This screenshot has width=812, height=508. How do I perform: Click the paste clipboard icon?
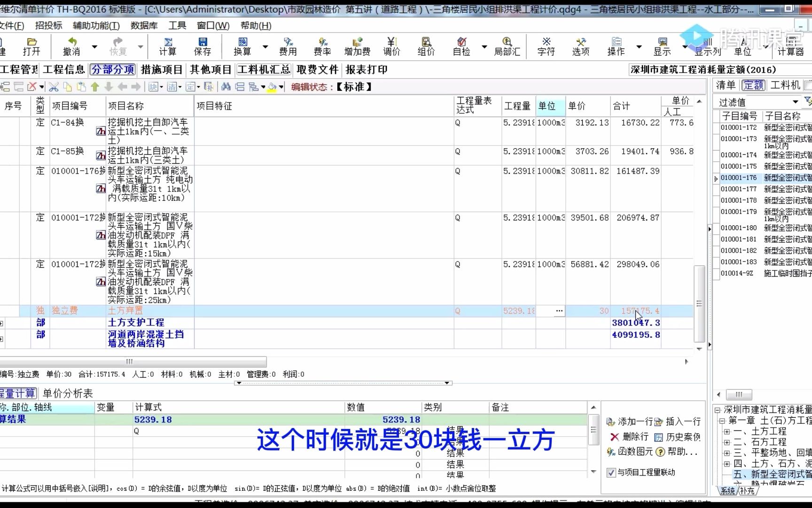pos(81,87)
